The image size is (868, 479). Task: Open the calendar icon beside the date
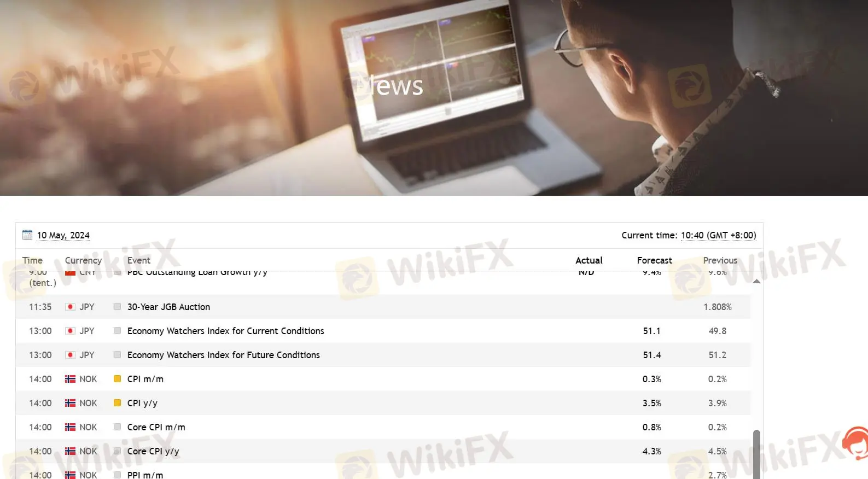[x=27, y=235]
